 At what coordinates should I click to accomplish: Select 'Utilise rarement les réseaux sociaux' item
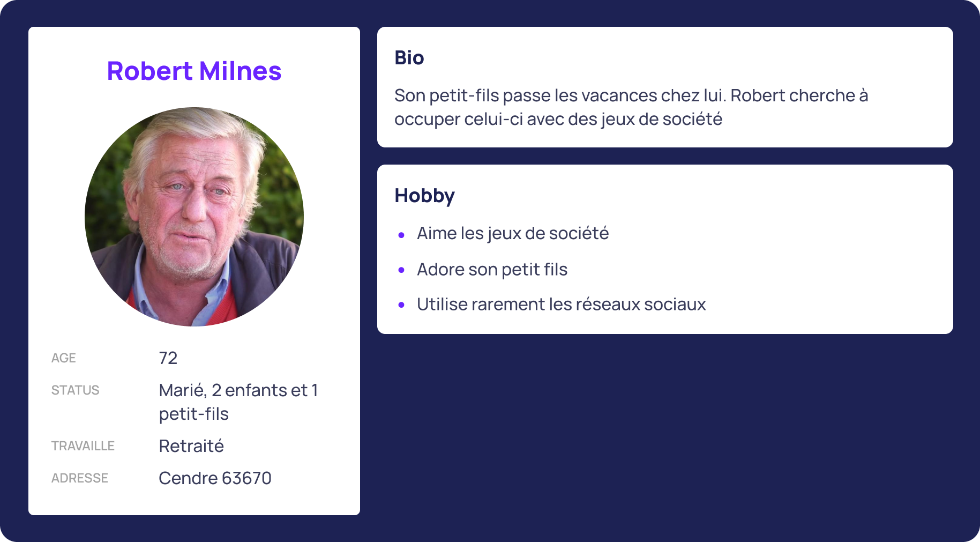pos(561,304)
